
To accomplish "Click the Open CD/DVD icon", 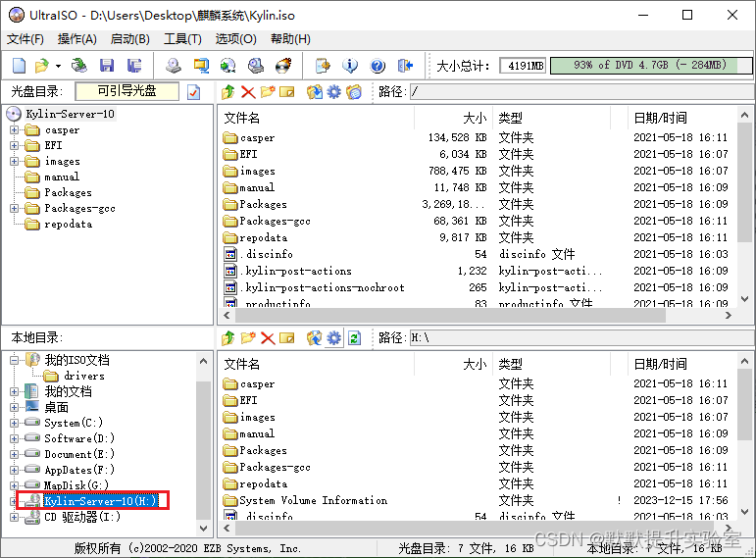I will [79, 65].
